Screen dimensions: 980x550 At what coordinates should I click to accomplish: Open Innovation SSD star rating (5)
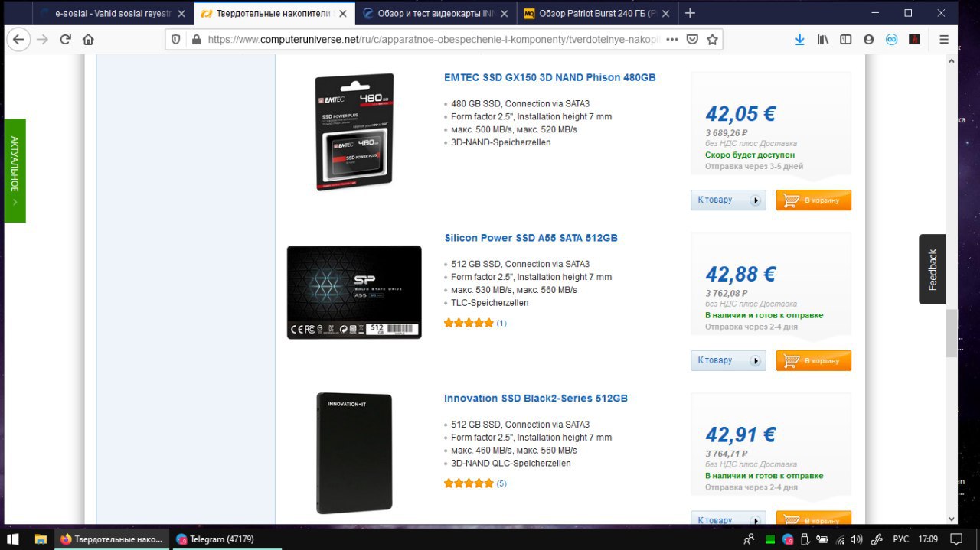(x=475, y=483)
